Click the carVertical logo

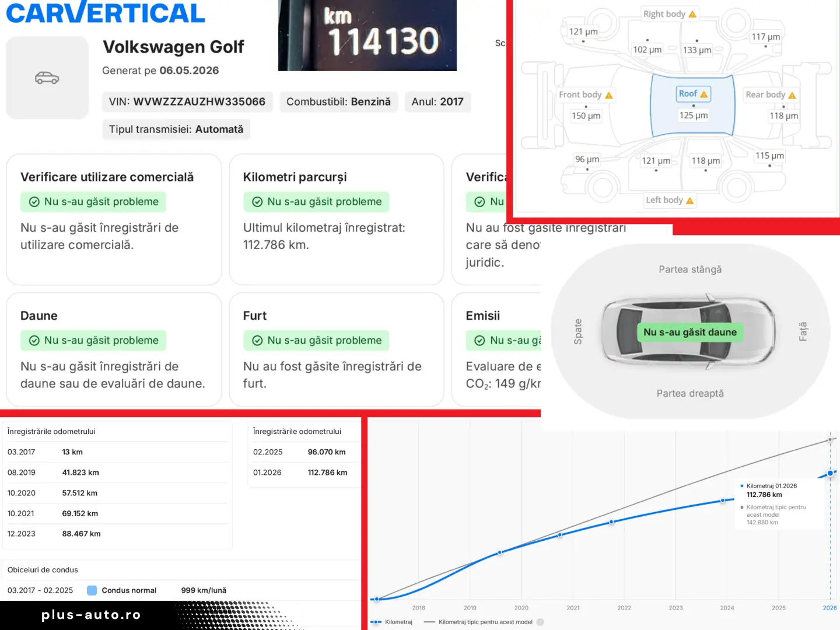tap(106, 12)
